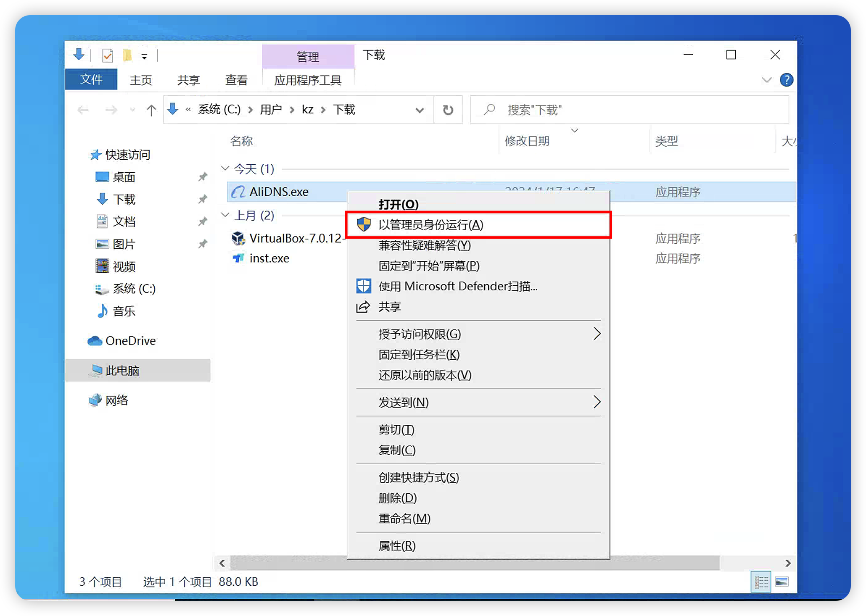The width and height of the screenshot is (866, 616).
Task: Click the up-arrow parent folder icon
Action: pos(151,110)
